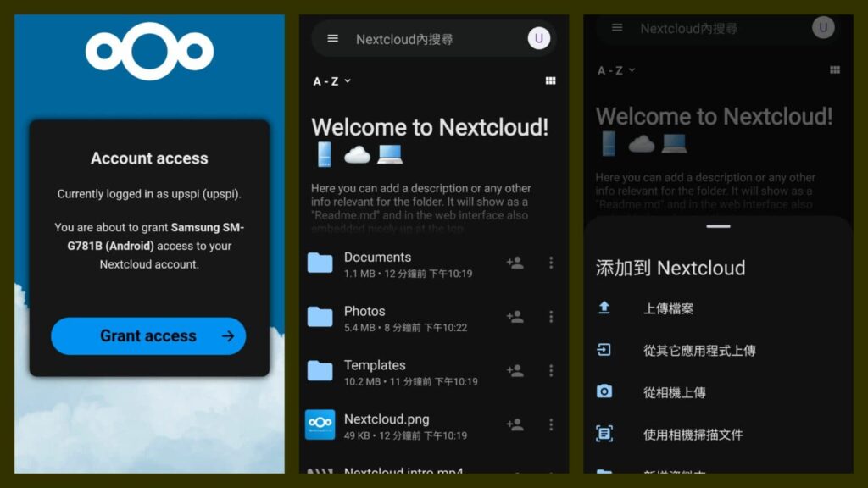Select 從其它應用程式上傳 menu entry
The image size is (868, 488).
(x=718, y=350)
